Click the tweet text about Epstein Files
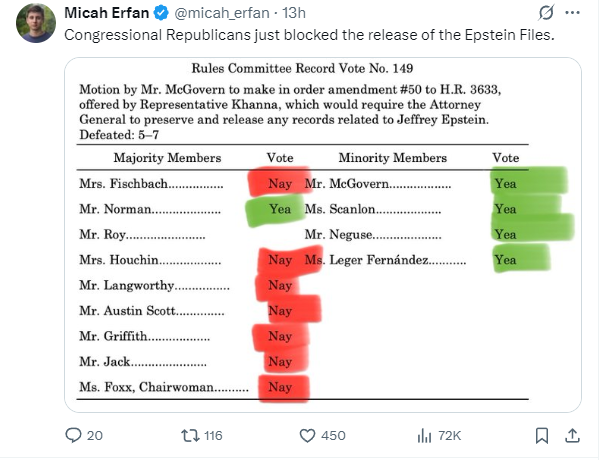This screenshot has height=460, width=601. pos(309,35)
